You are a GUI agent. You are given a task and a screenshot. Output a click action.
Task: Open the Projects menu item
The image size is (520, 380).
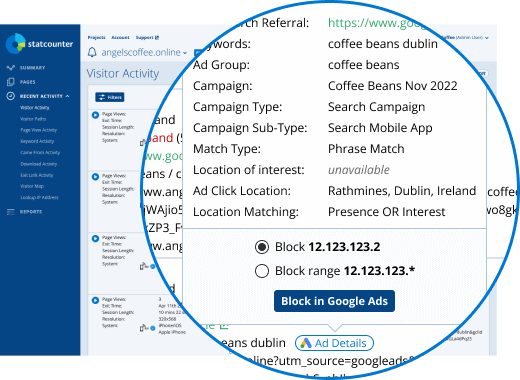pos(97,37)
